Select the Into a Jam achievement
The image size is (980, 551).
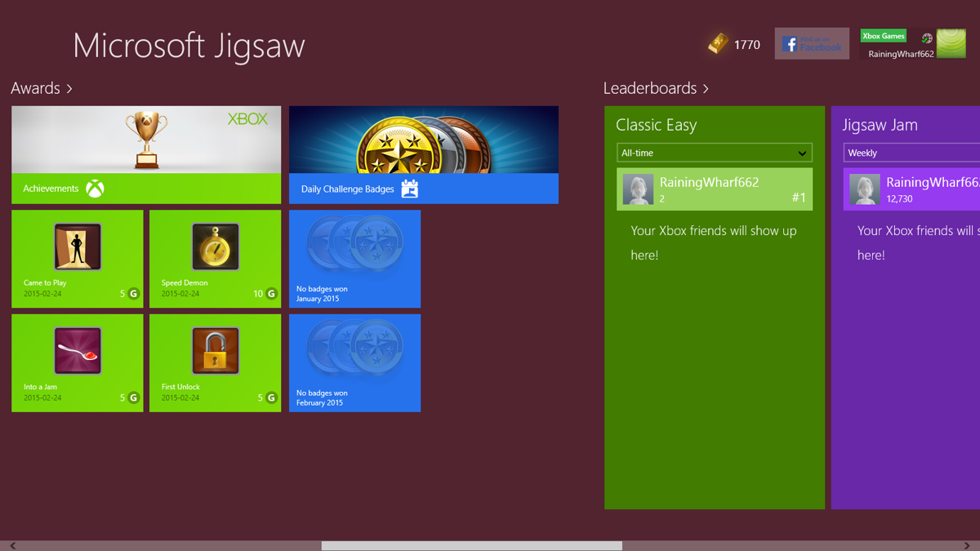click(x=77, y=362)
